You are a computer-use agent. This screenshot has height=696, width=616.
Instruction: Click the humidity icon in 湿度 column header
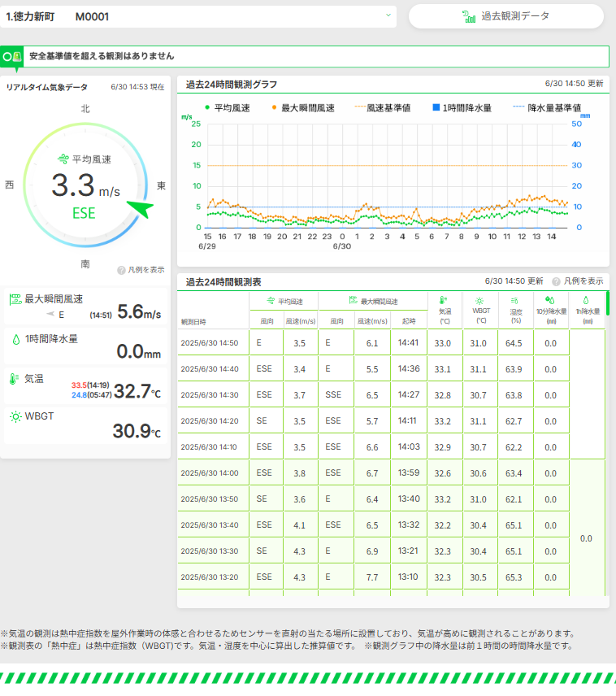click(514, 301)
